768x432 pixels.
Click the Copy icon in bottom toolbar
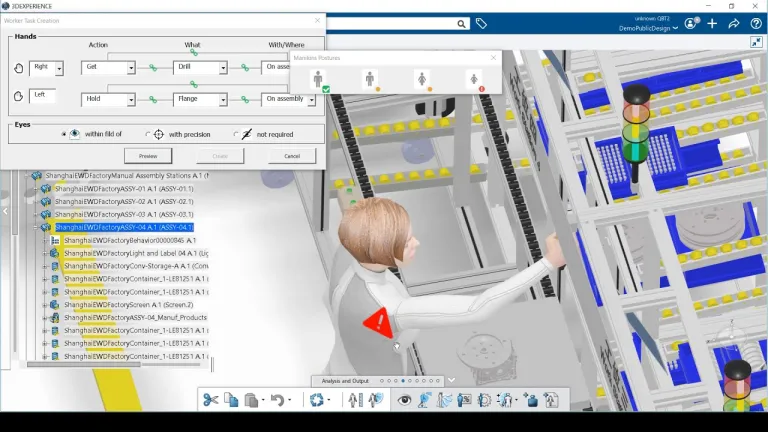[231, 400]
